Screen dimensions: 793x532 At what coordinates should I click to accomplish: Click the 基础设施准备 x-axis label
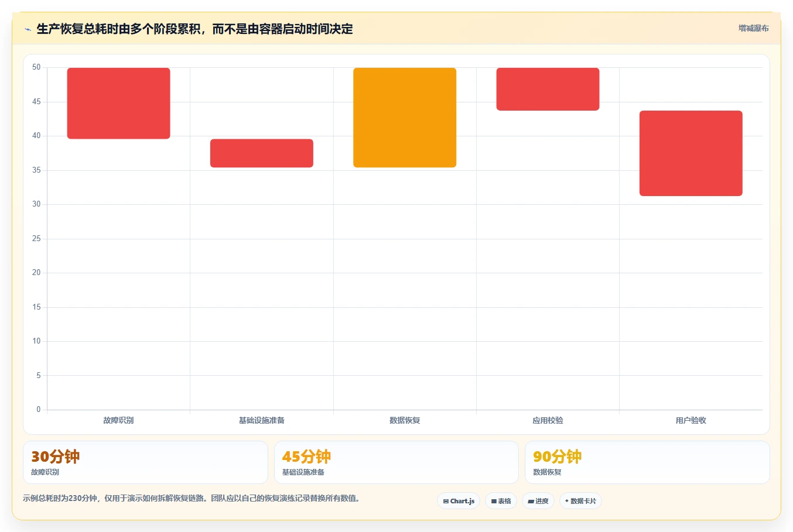262,420
